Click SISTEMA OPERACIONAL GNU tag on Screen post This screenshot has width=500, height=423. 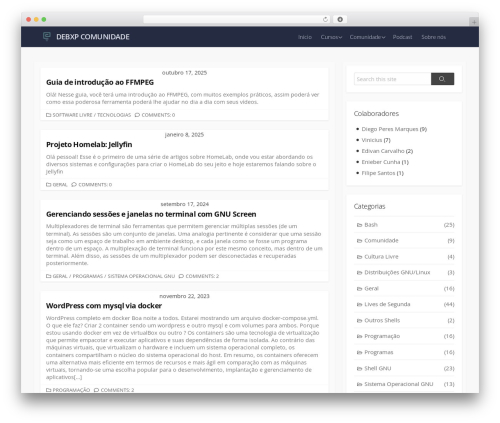click(x=141, y=276)
